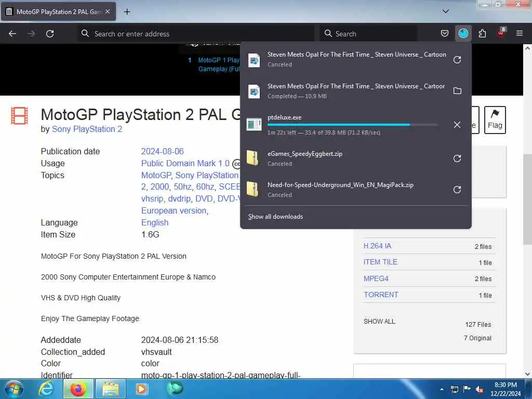Click the Search box in the toolbar

(x=369, y=34)
